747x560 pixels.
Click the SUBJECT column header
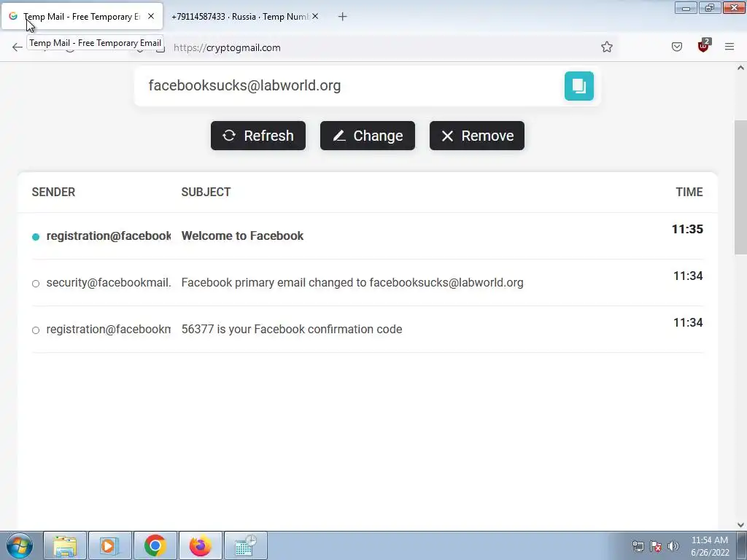tap(206, 192)
